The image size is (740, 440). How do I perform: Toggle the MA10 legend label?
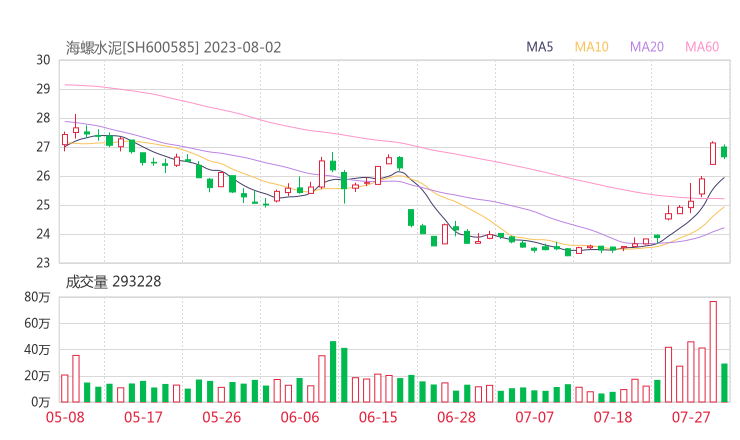click(x=591, y=47)
